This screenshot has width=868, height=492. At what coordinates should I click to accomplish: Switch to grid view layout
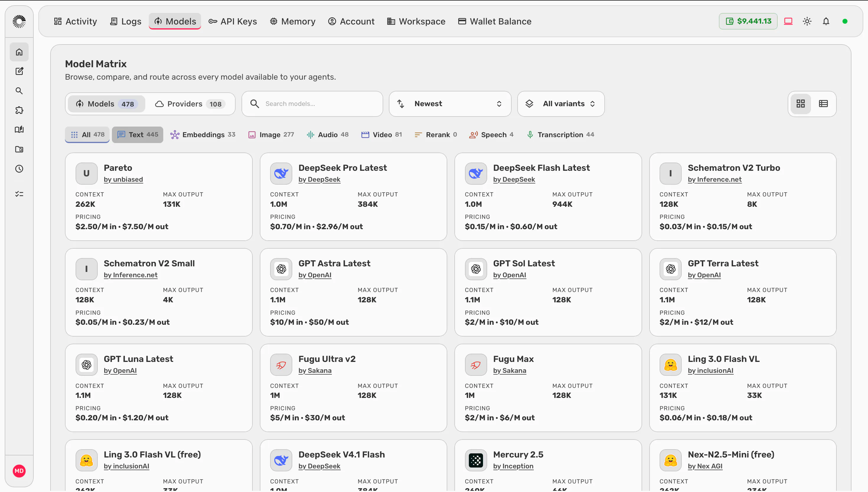tap(801, 104)
